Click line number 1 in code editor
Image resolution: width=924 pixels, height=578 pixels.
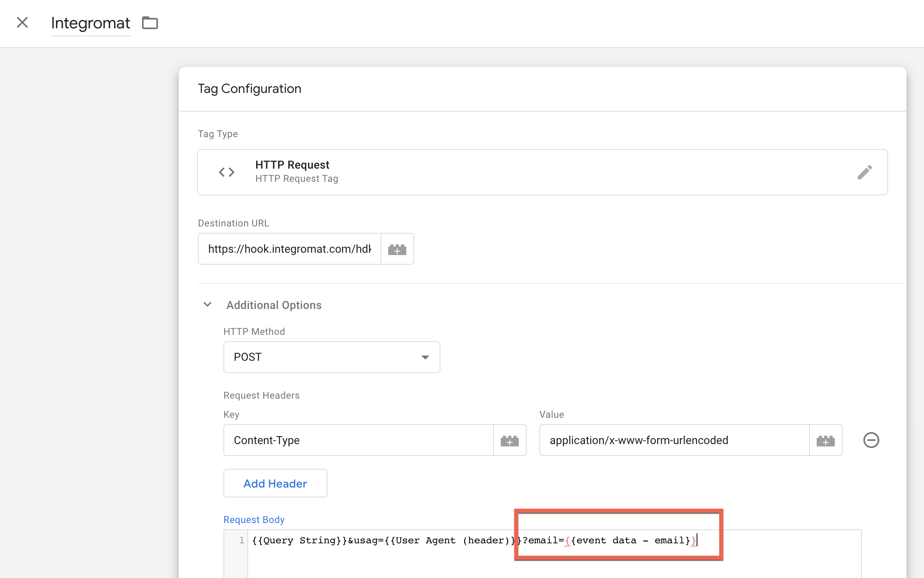[x=241, y=541]
